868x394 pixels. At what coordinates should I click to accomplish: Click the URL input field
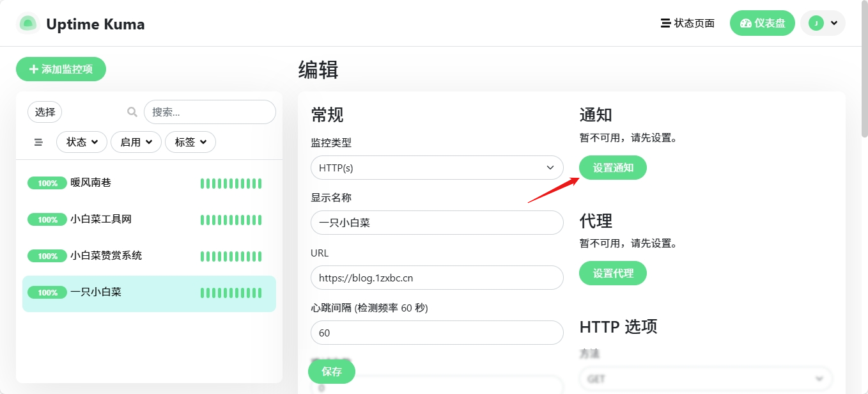(437, 278)
